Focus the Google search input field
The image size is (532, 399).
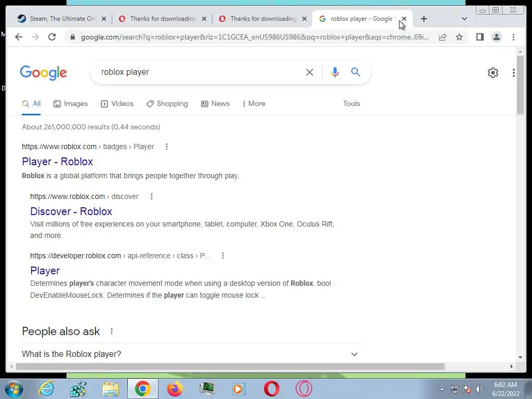tap(200, 72)
